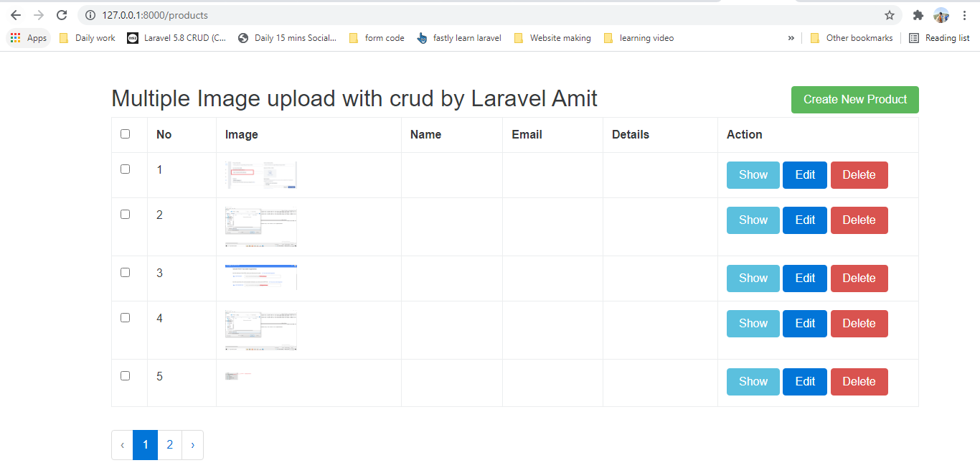Click the back navigation arrow
980x468 pixels.
tap(16, 14)
